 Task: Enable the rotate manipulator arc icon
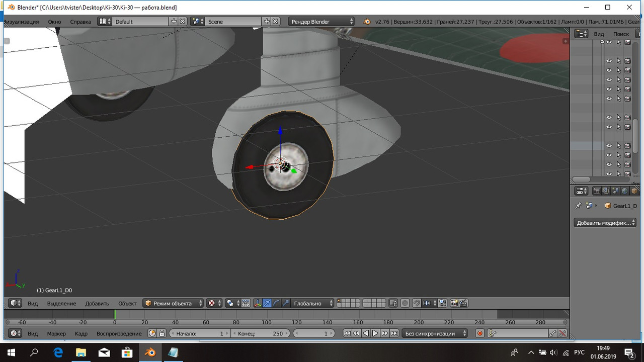(x=276, y=303)
